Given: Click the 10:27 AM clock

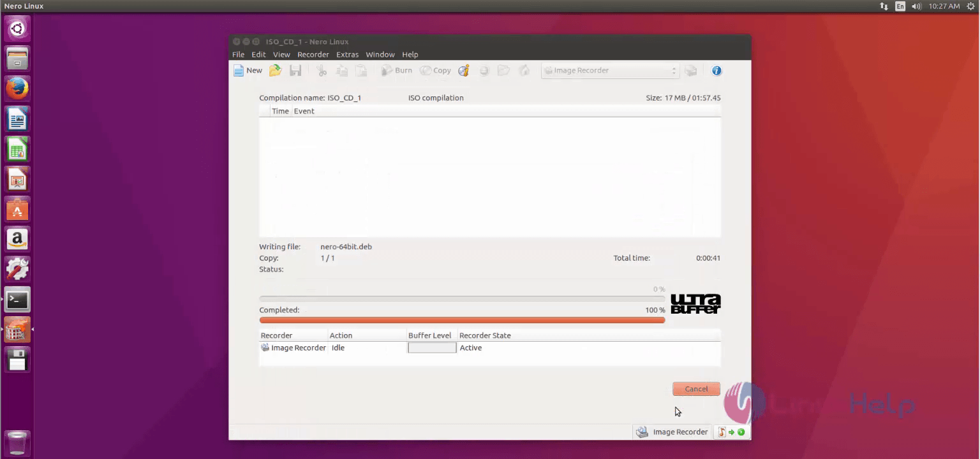Looking at the screenshot, I should [944, 6].
